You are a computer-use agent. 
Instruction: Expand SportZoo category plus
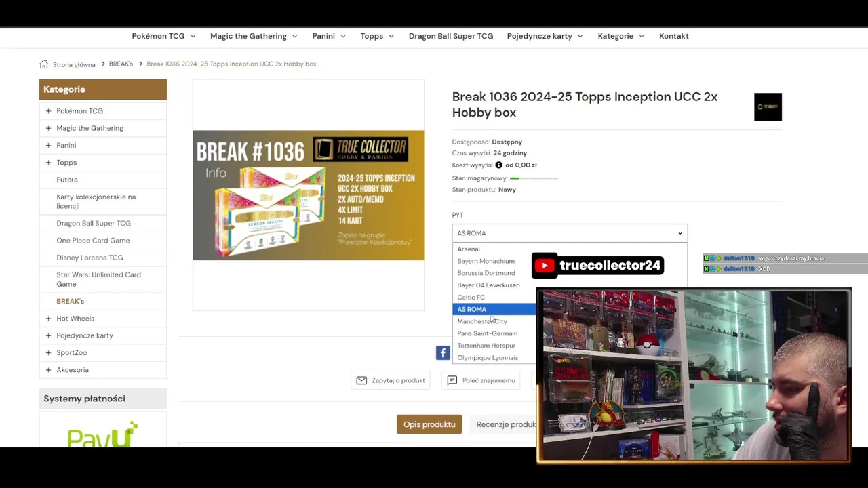[x=48, y=352]
